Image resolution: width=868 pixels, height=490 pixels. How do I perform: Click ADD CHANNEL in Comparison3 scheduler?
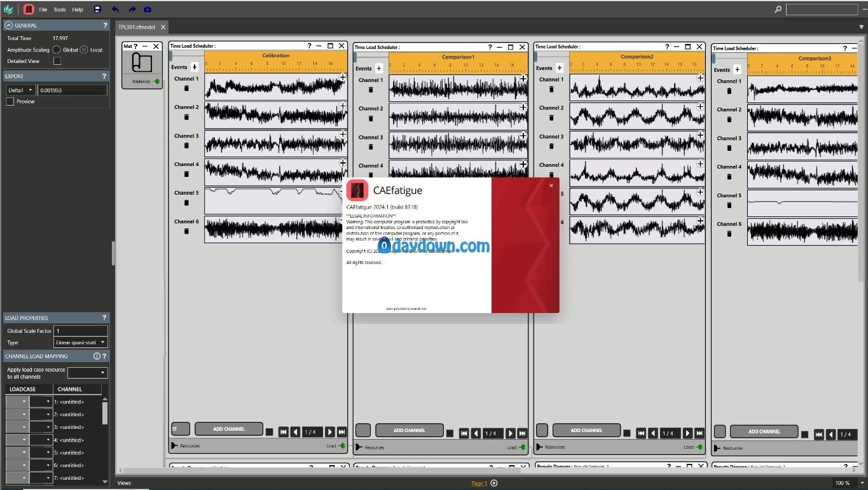pyautogui.click(x=764, y=431)
